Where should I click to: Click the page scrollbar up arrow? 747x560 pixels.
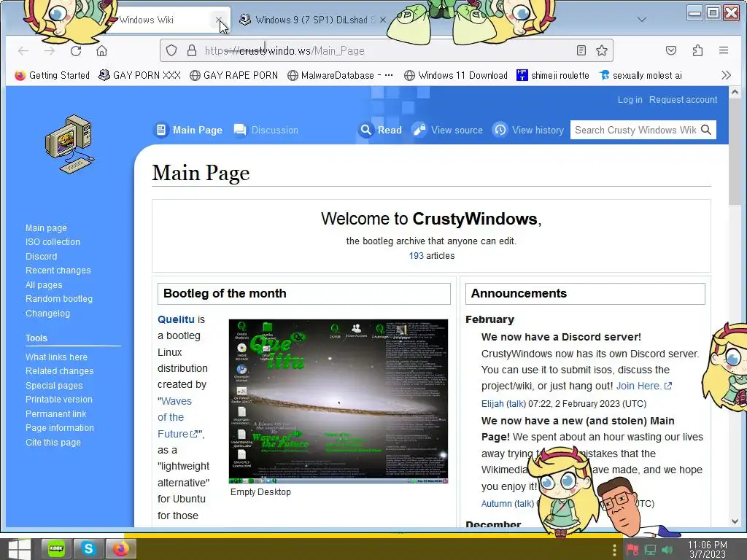[x=735, y=92]
